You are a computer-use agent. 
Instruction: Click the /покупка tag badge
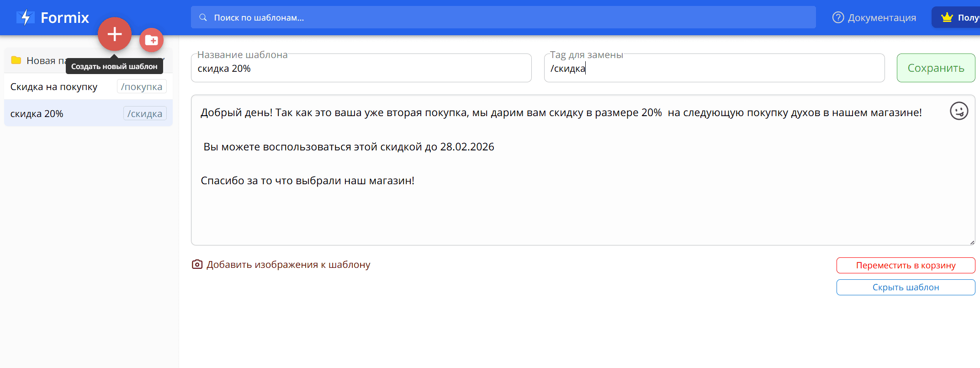tap(142, 87)
